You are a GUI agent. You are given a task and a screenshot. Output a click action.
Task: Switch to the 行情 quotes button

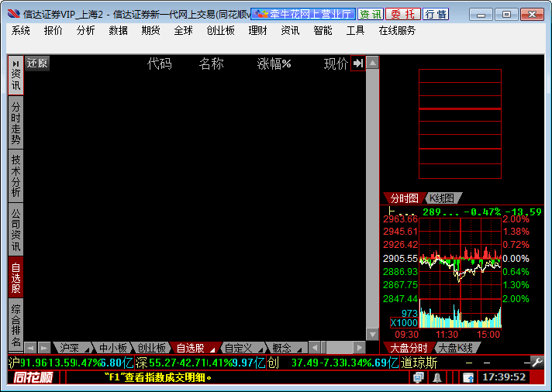tap(436, 14)
